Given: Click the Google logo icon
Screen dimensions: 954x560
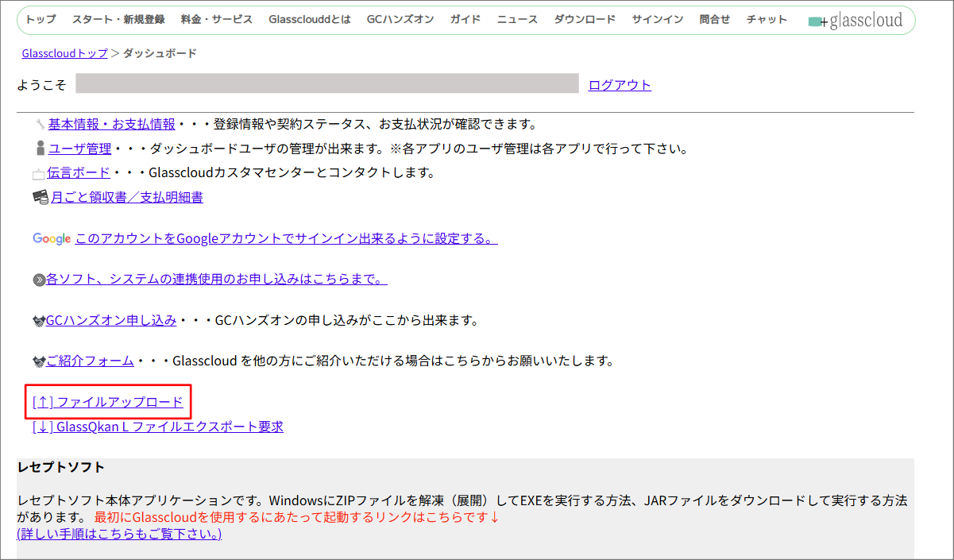Looking at the screenshot, I should pos(51,238).
